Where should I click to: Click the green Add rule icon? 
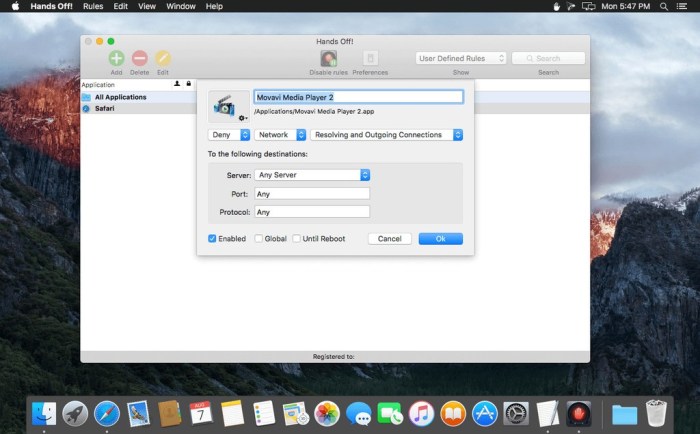click(x=117, y=59)
